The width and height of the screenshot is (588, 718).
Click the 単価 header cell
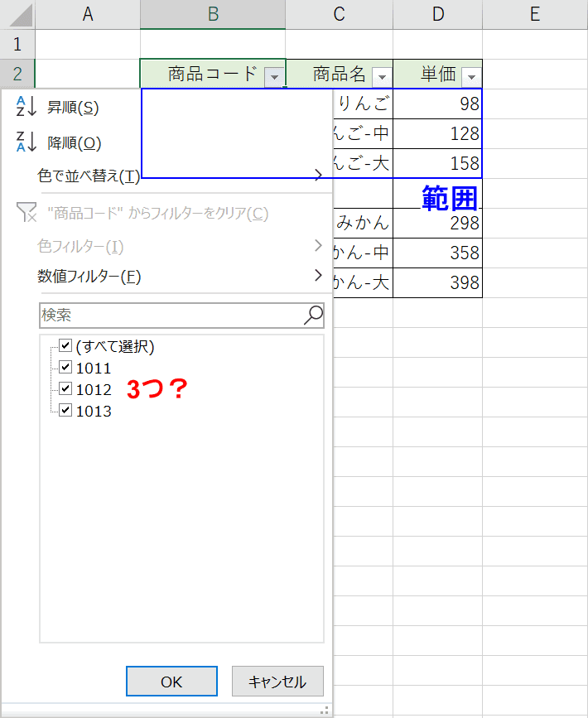pyautogui.click(x=437, y=74)
